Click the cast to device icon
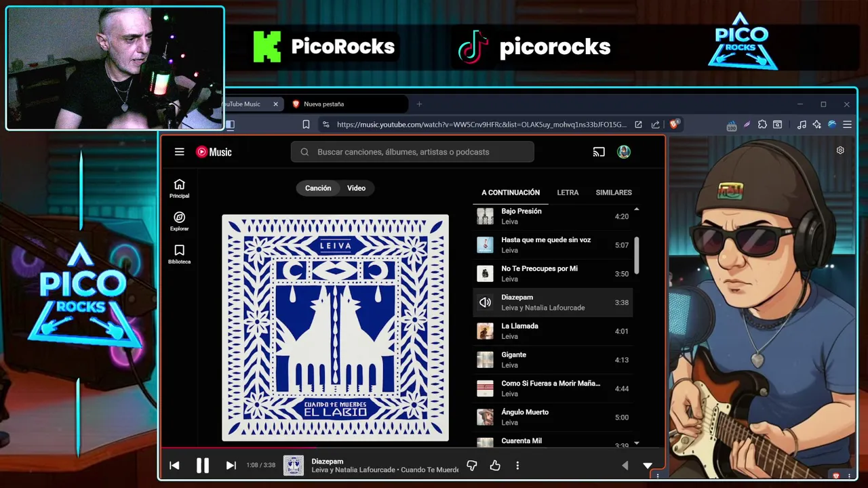 pos(599,152)
